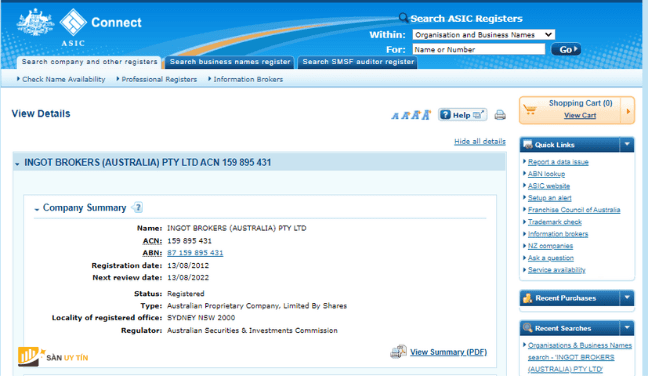Focus the Name or Number search field
The height and width of the screenshot is (376, 648).
479,50
